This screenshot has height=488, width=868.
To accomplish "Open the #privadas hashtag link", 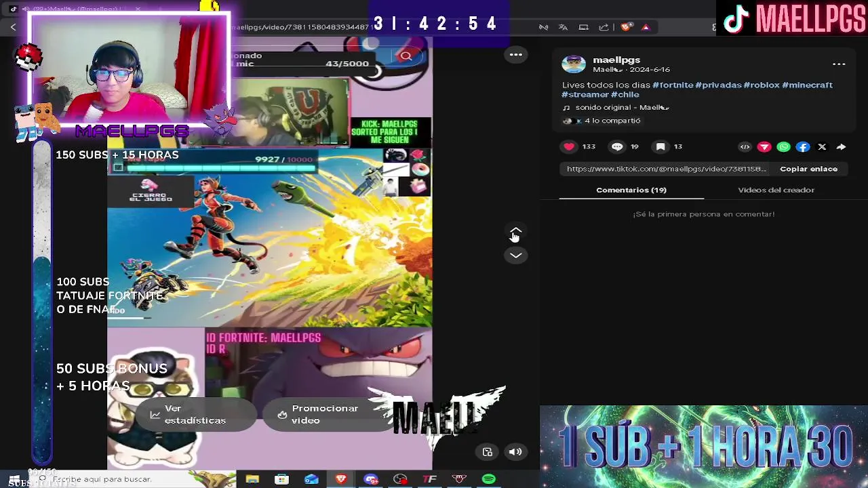I will pos(718,85).
